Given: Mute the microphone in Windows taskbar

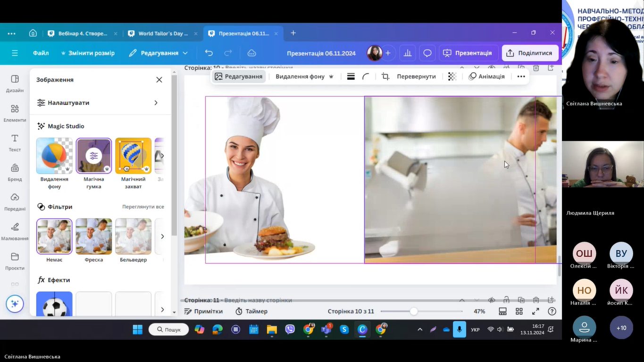Looking at the screenshot, I should point(459,329).
